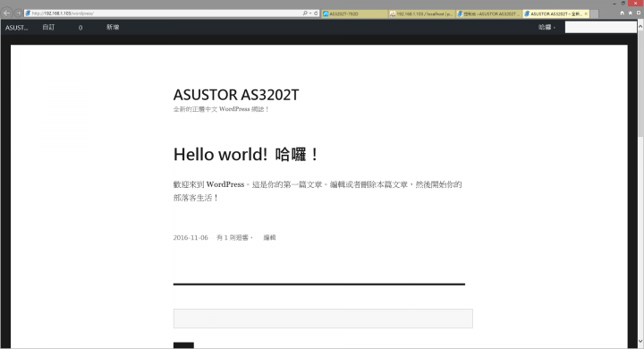Close the active ASUSTOR AS3202T tab

click(586, 14)
